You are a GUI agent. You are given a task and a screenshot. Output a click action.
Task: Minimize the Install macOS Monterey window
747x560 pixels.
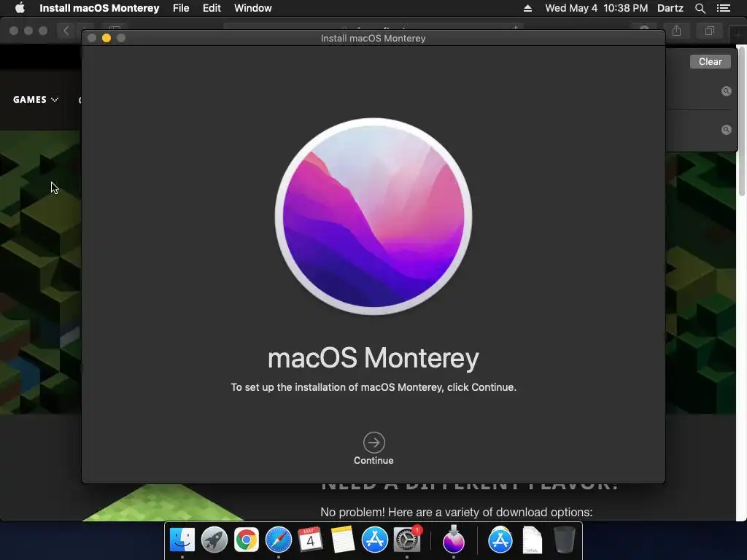107,38
